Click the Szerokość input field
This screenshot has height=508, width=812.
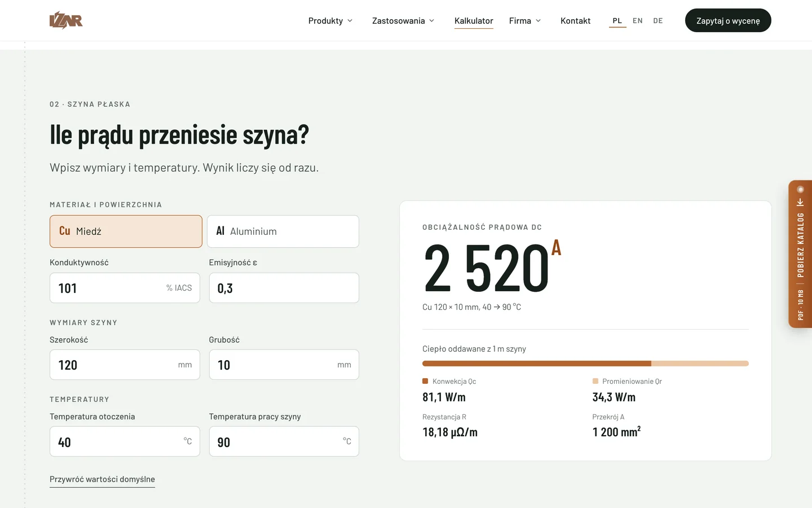click(125, 365)
